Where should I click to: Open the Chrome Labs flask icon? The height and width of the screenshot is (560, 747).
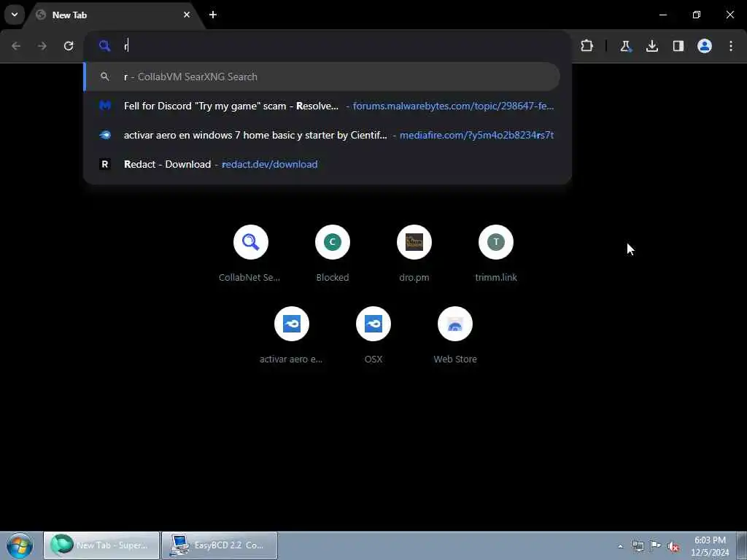[x=625, y=46]
